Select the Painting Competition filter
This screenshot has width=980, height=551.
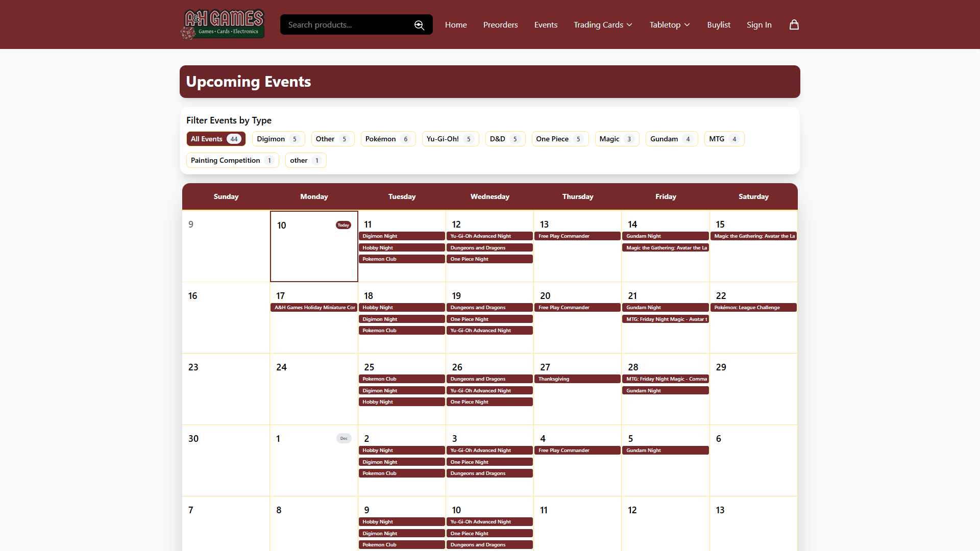click(232, 160)
